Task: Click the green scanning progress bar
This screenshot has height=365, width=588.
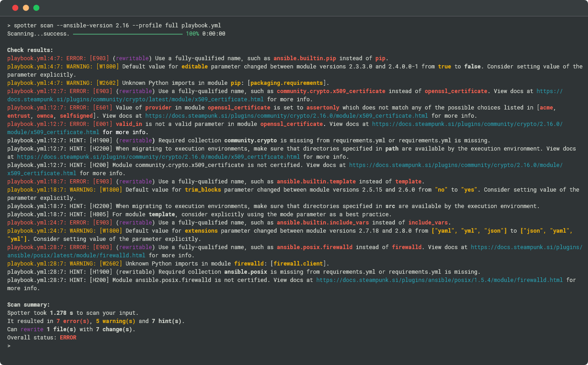Action: 128,34
